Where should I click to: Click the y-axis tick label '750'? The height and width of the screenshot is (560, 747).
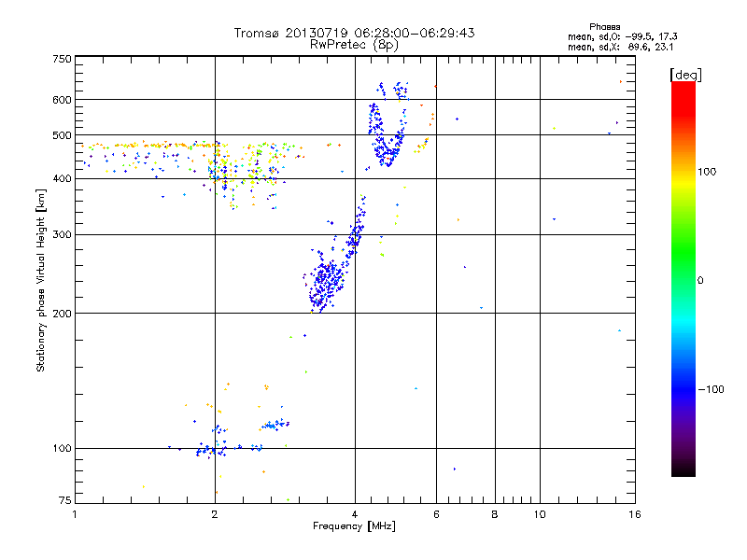click(x=62, y=59)
